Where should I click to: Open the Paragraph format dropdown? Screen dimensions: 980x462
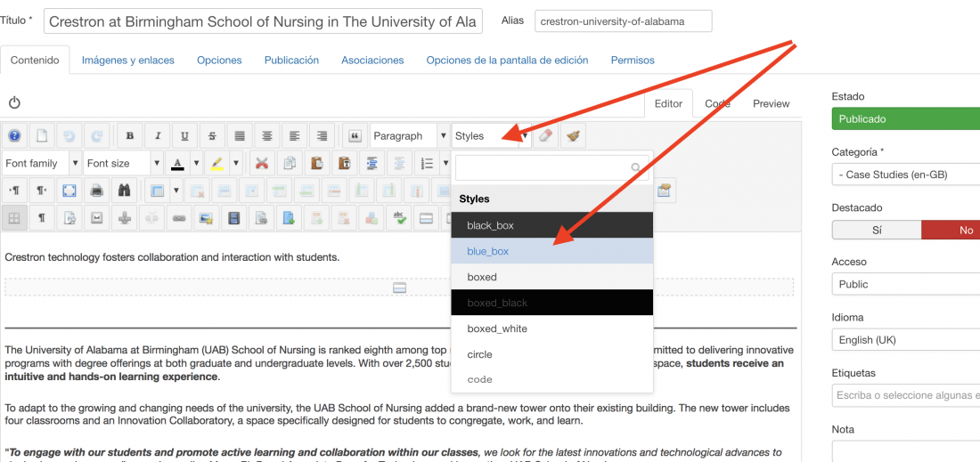tap(410, 135)
